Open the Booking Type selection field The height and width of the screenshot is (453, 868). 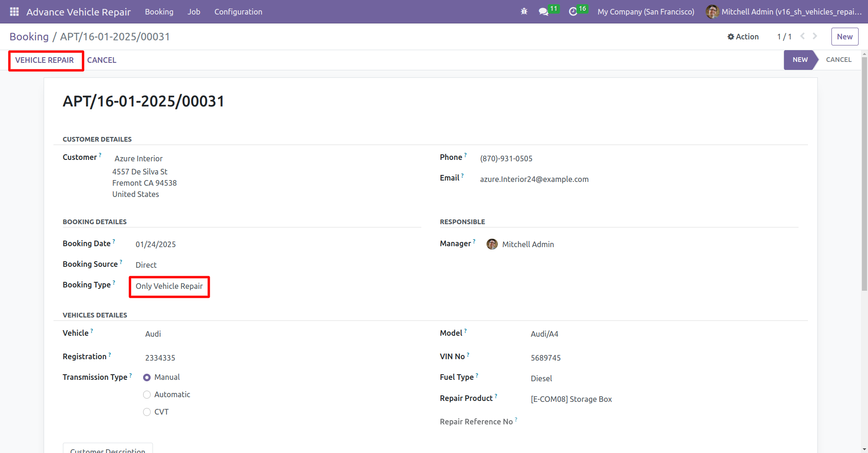tap(169, 287)
